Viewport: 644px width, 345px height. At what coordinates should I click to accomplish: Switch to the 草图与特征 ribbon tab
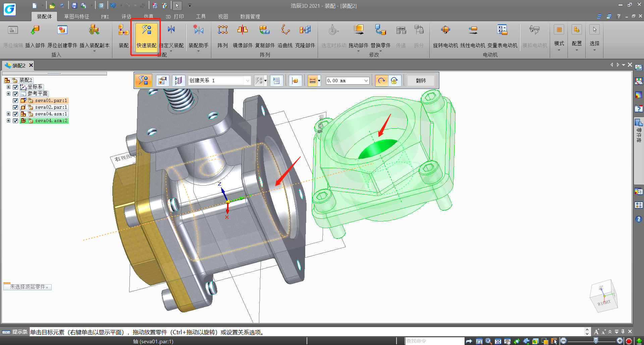tap(76, 16)
